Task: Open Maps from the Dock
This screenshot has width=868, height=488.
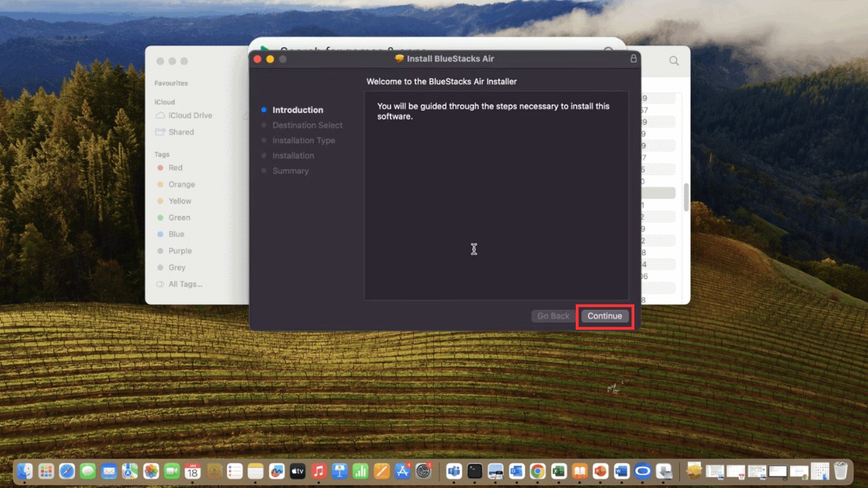Action: click(x=130, y=471)
